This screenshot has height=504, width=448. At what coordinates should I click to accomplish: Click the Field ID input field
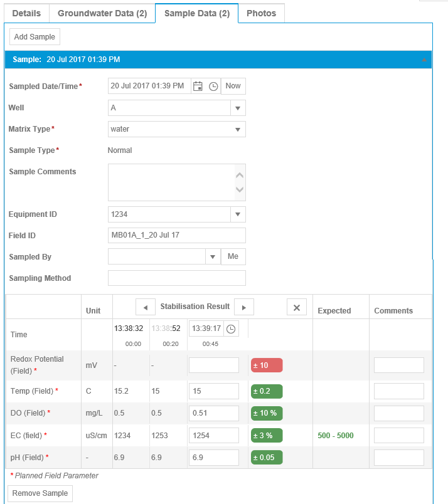click(x=177, y=235)
